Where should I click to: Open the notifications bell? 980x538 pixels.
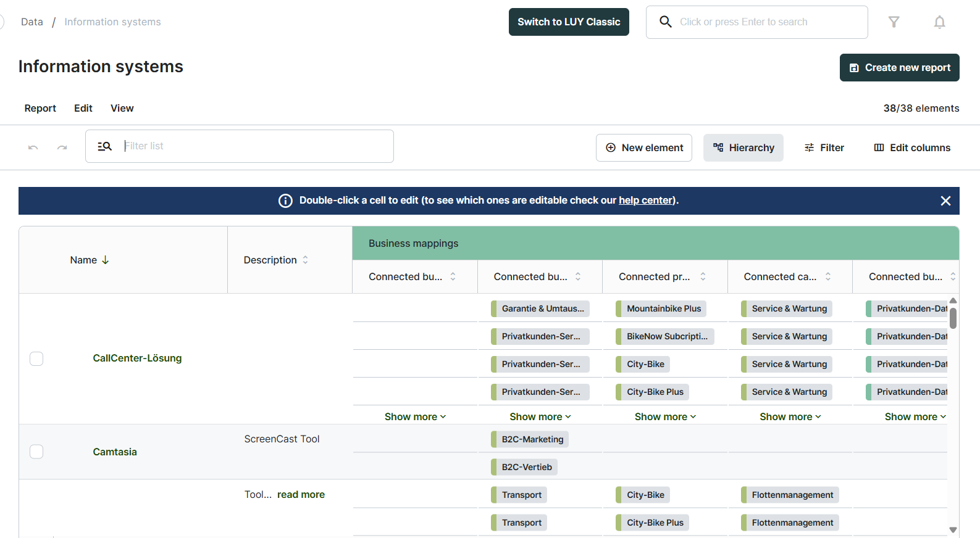(939, 22)
